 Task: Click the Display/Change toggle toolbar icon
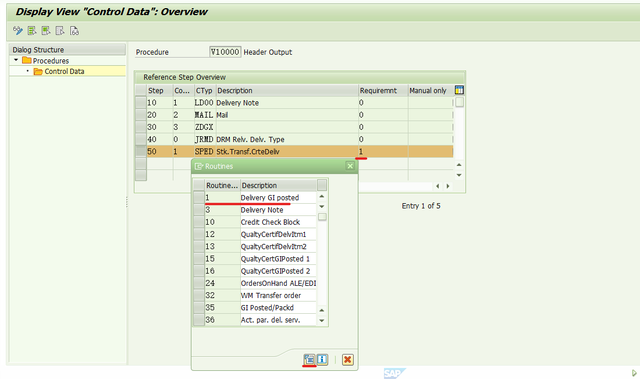coord(18,31)
